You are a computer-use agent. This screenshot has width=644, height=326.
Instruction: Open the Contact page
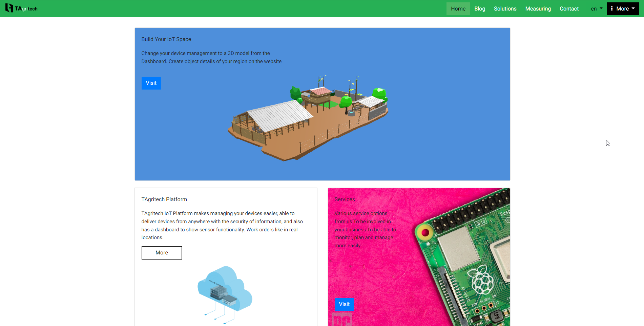569,9
